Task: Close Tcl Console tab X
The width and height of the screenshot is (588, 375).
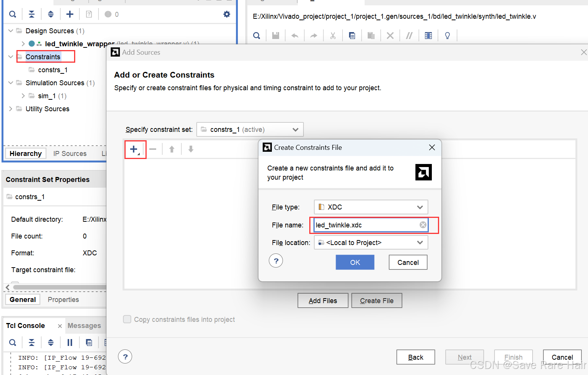Action: click(60, 326)
